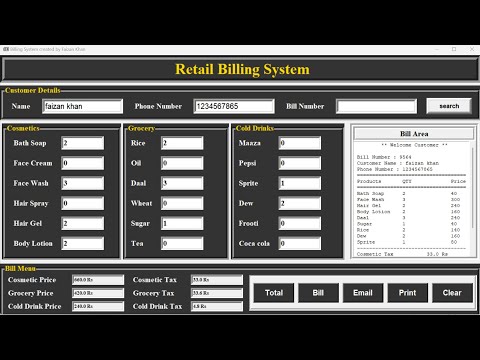Reset the form with Clear button
Image resolution: width=480 pixels, height=360 pixels.
point(452,293)
